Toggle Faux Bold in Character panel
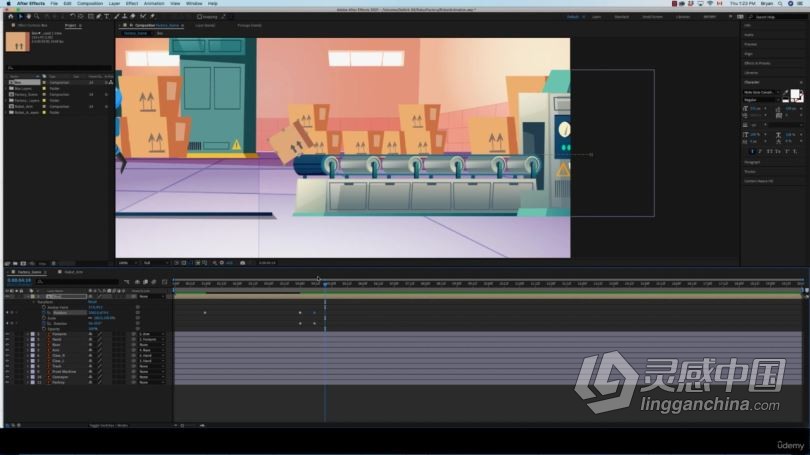This screenshot has height=455, width=810. point(753,151)
